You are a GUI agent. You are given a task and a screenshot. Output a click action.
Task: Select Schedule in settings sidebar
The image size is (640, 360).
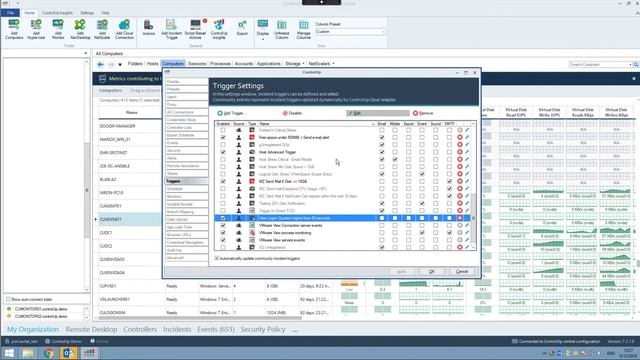(x=186, y=189)
